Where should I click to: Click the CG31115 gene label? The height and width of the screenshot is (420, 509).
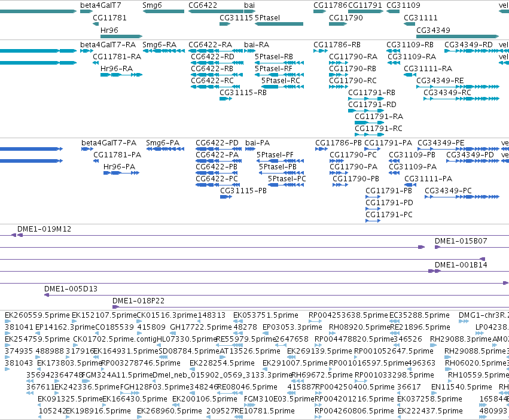pyautogui.click(x=236, y=17)
